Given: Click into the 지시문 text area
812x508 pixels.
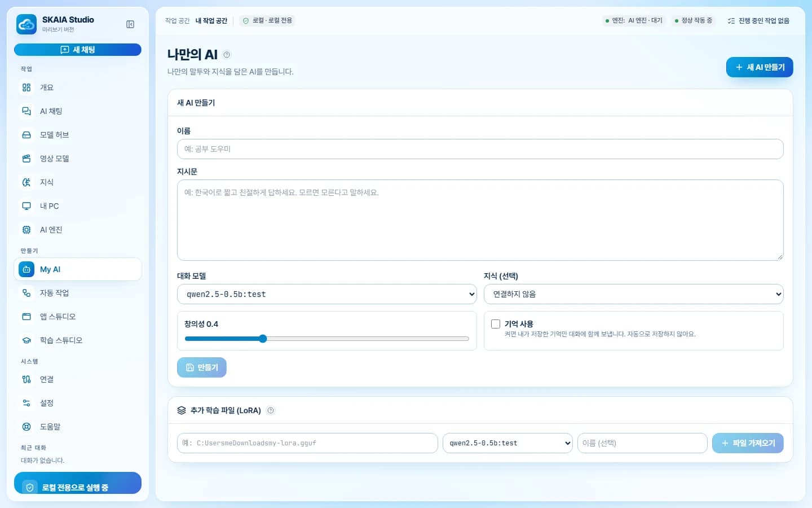Looking at the screenshot, I should point(480,220).
